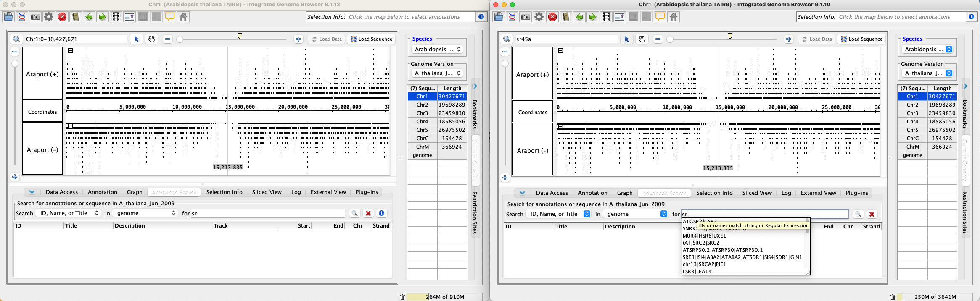
Task: Click the red stop icon in right window toolbar
Action: 552,17
